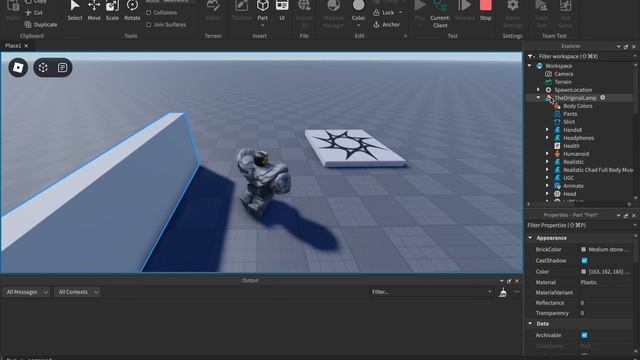Click the Cut clipboard button
This screenshot has width=640, height=360.
tap(34, 13)
